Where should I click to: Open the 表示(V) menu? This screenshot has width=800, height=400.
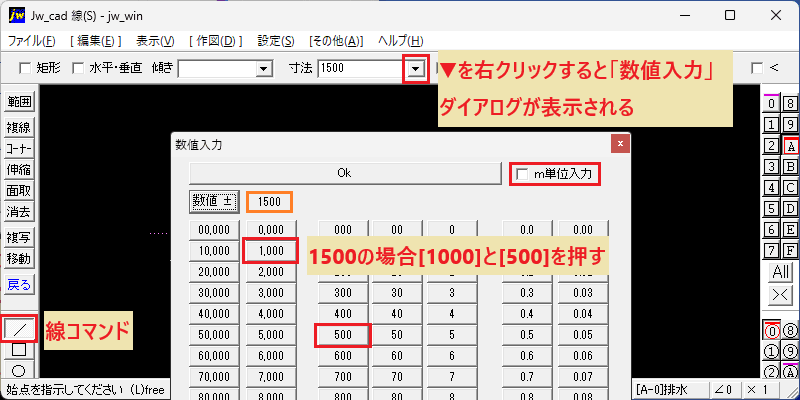pos(155,41)
